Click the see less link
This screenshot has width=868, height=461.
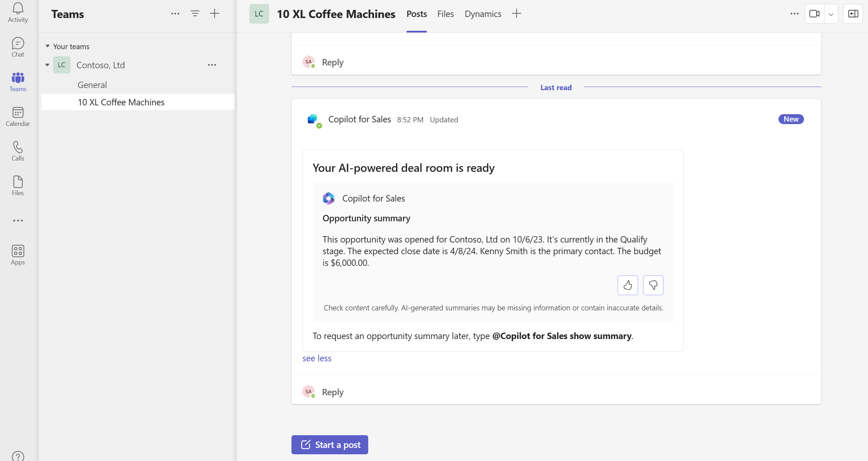point(317,358)
